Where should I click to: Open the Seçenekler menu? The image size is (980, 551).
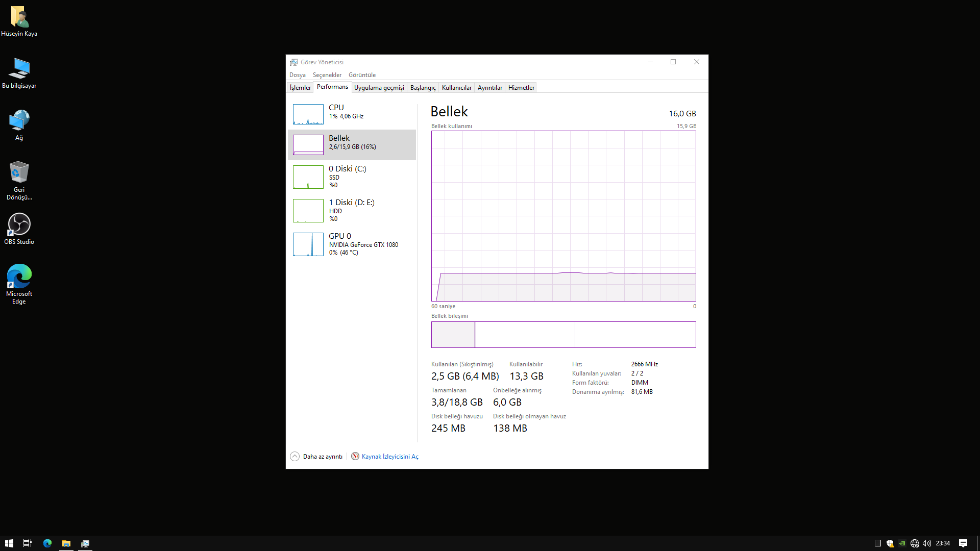click(327, 75)
